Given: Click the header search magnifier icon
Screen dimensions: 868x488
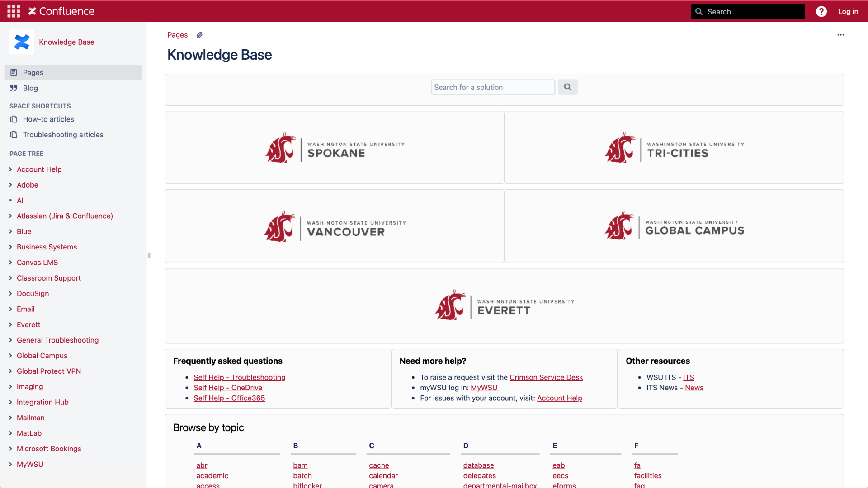Looking at the screenshot, I should tap(698, 11).
